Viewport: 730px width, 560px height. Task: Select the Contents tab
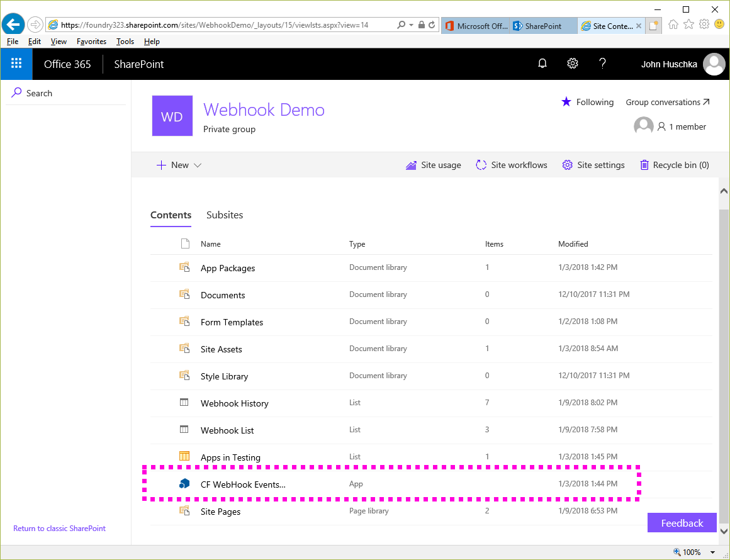171,215
